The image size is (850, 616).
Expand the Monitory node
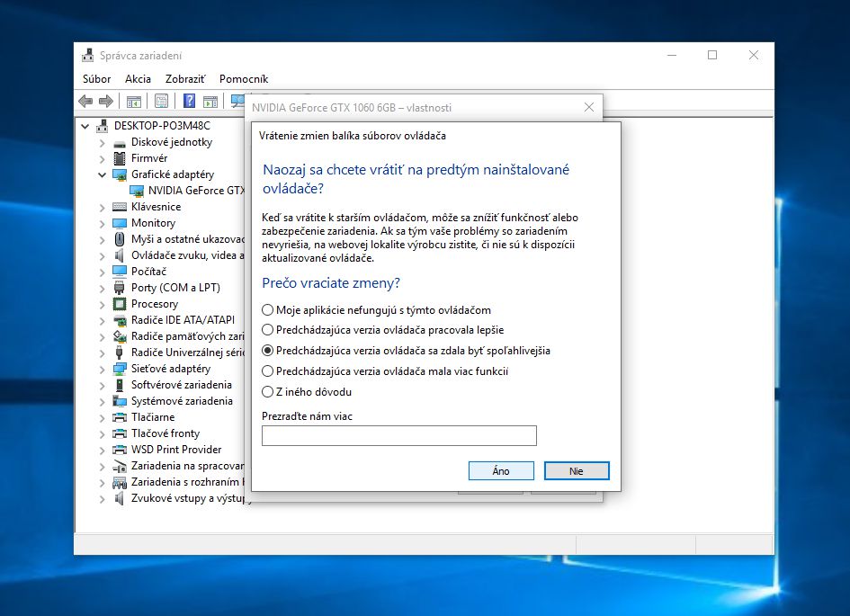click(x=102, y=224)
